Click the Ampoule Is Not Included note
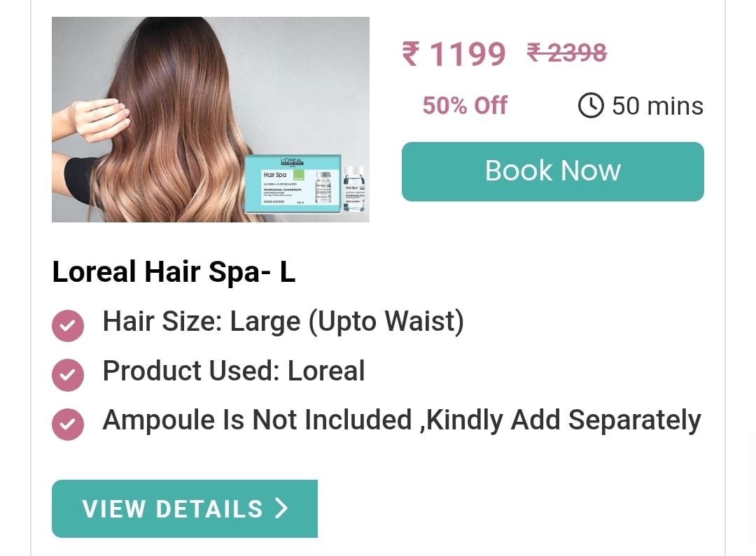Viewport: 756px width, 556px height. tap(402, 420)
